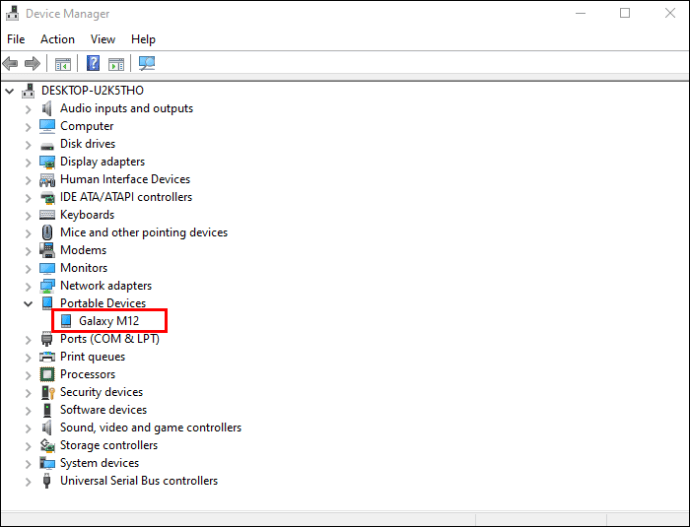Click the Forward arrow toolbar icon
The width and height of the screenshot is (690, 527).
click(x=32, y=63)
